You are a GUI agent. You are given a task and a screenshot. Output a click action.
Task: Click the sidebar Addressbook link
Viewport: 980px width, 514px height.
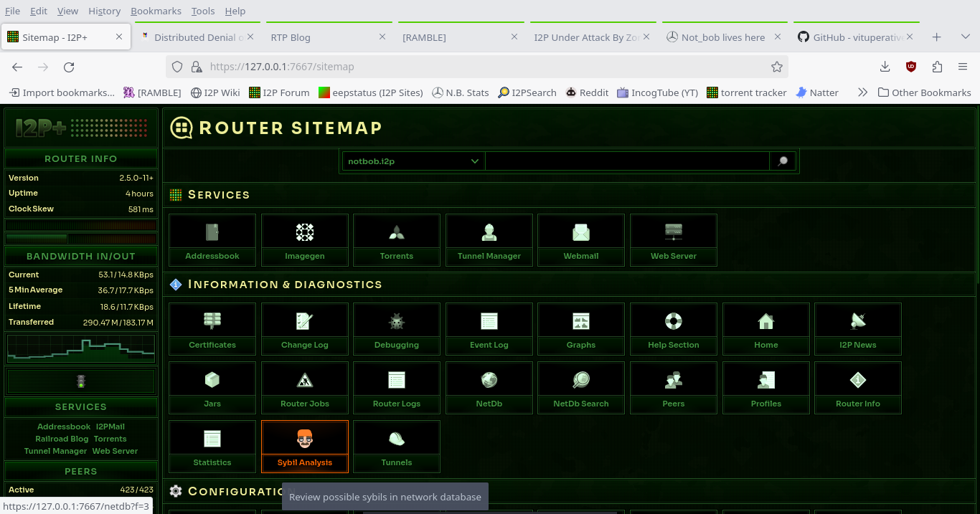pyautogui.click(x=64, y=427)
